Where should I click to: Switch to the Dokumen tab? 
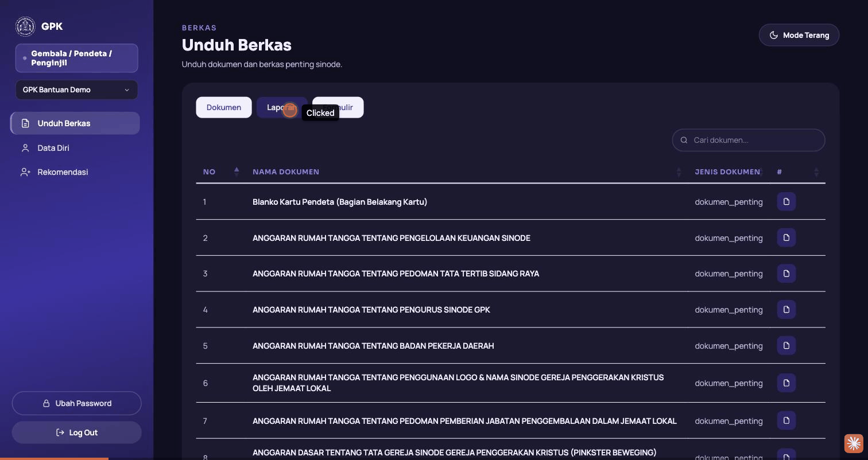coord(224,107)
